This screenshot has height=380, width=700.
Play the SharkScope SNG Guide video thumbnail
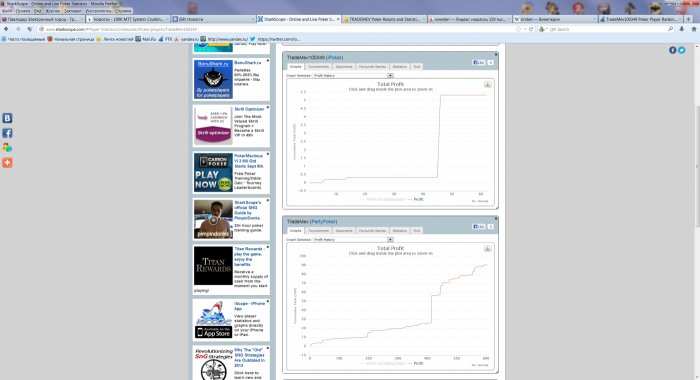pyautogui.click(x=213, y=219)
